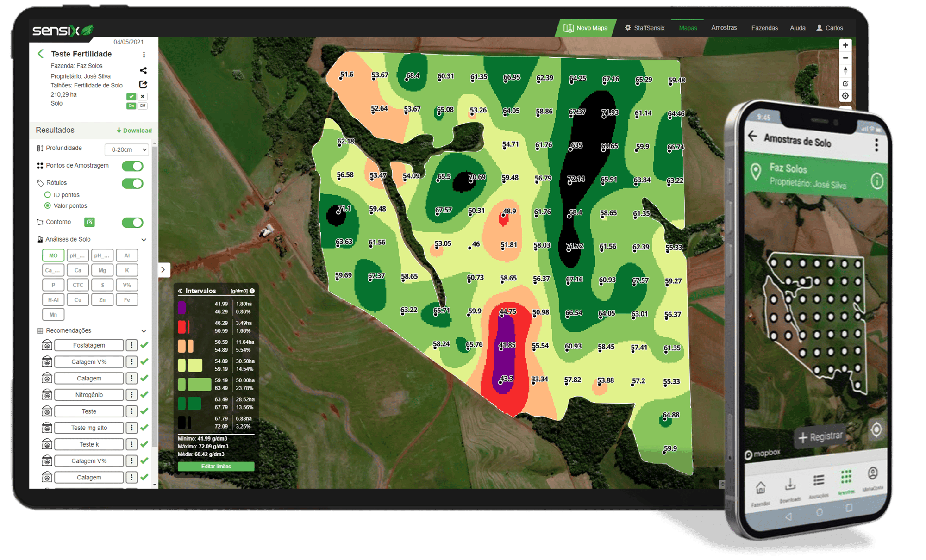Click the share icon in the map header
The image size is (926, 560).
(x=144, y=70)
